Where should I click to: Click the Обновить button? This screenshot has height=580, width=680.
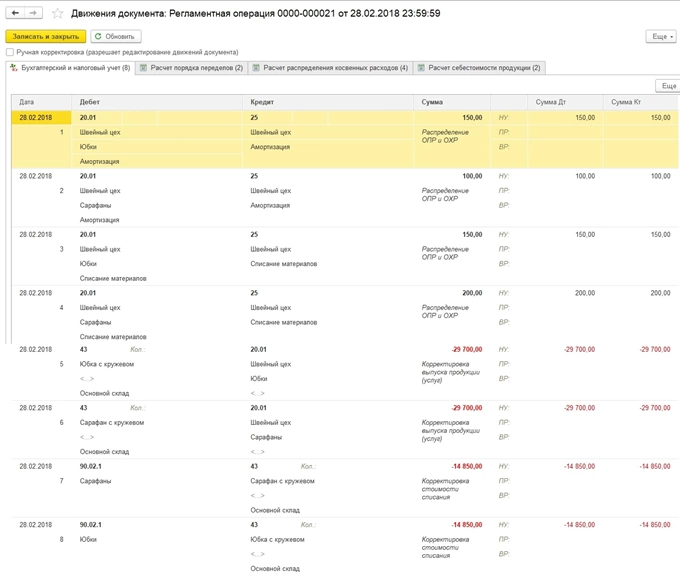[x=116, y=36]
